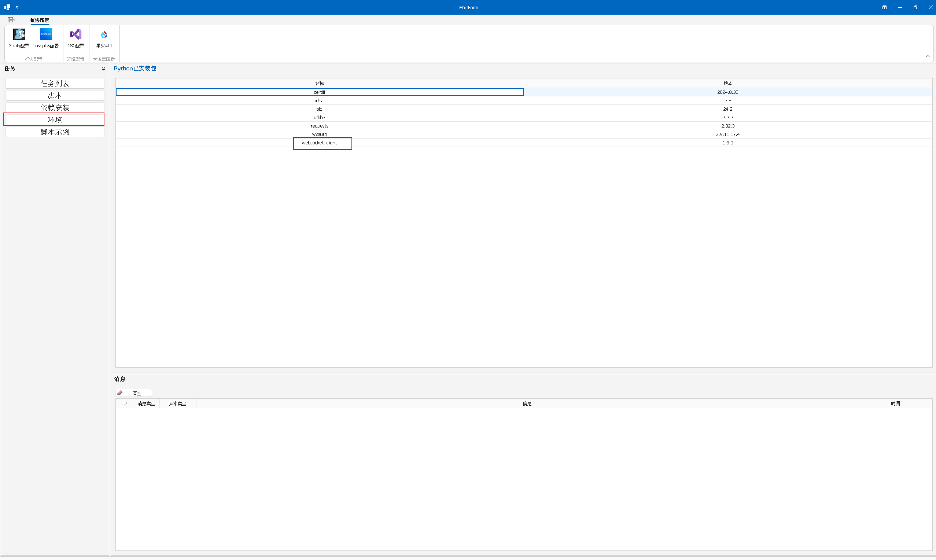Click version cell 2.32.3

pyautogui.click(x=728, y=126)
